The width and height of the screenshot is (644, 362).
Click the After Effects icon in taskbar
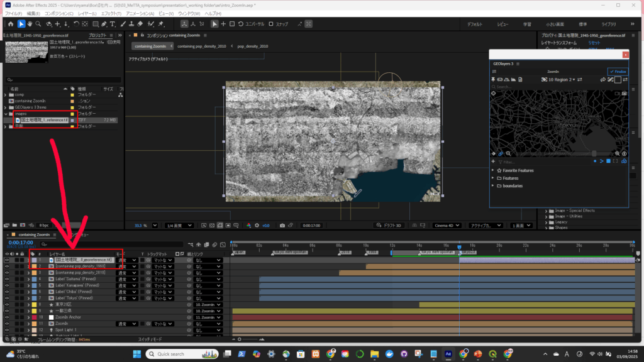point(449,354)
